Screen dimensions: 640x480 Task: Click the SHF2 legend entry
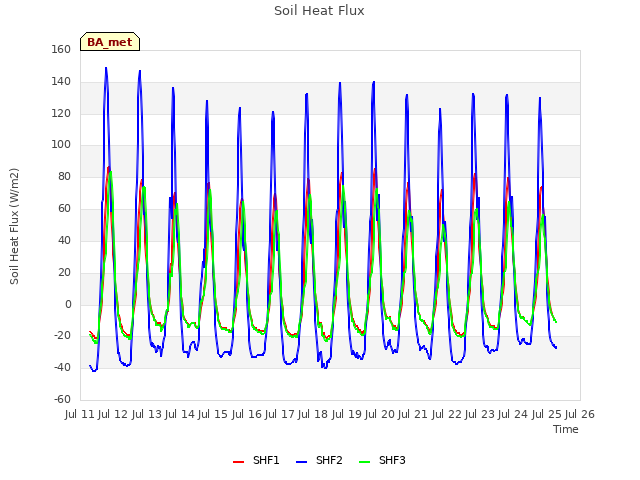coord(319,460)
